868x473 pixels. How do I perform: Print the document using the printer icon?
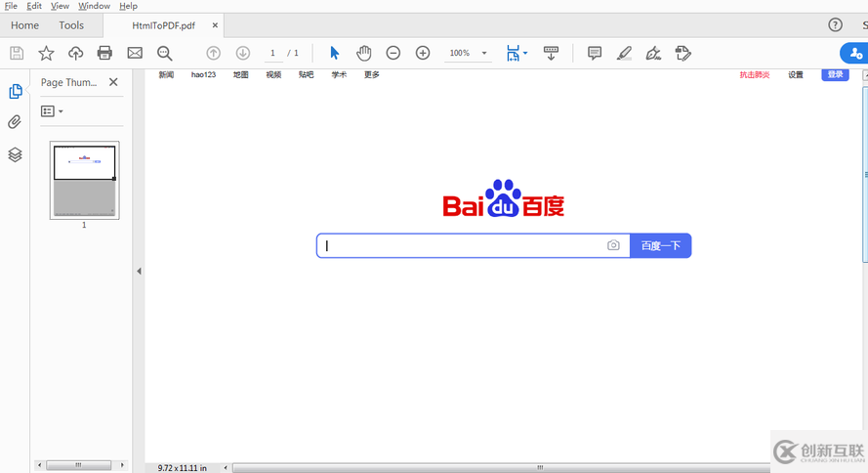click(104, 53)
